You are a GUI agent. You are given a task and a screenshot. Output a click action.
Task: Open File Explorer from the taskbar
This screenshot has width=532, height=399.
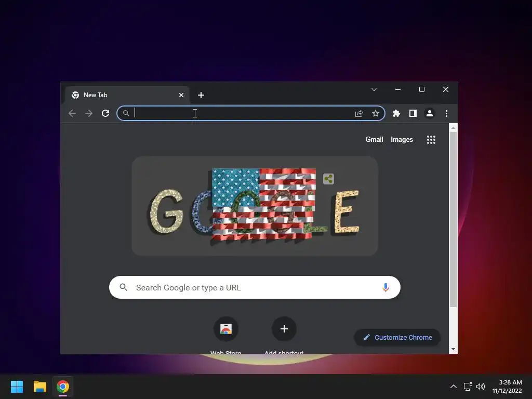(39, 387)
